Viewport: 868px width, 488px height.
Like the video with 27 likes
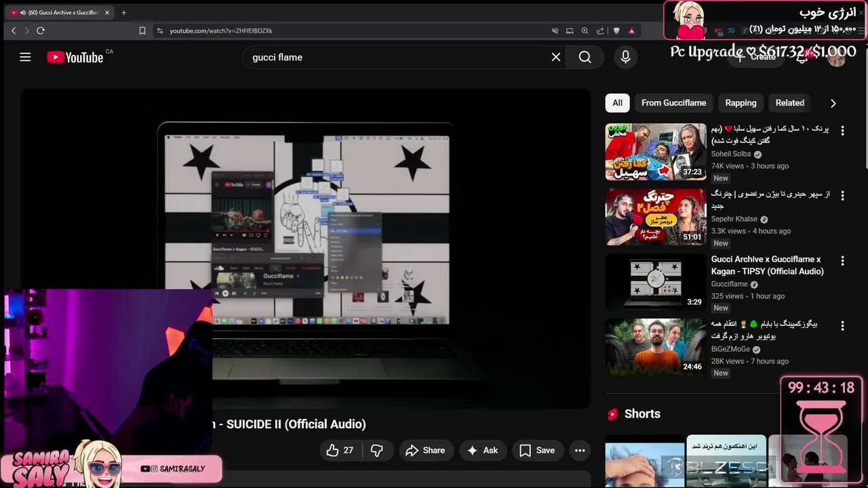(x=340, y=450)
